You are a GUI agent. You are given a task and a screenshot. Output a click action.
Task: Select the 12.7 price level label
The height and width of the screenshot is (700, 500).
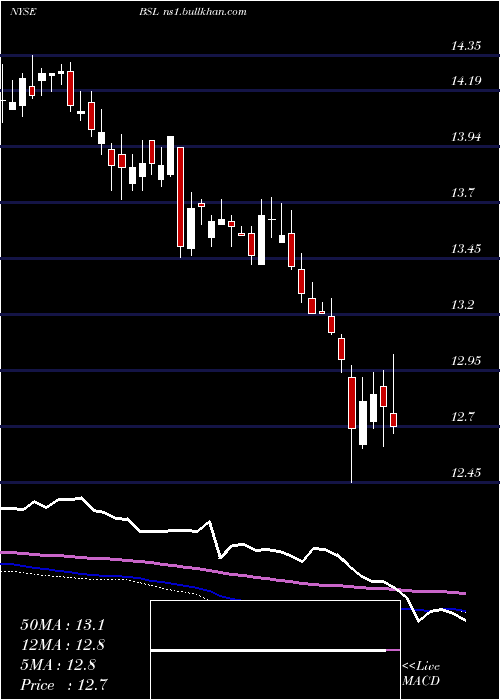click(463, 417)
